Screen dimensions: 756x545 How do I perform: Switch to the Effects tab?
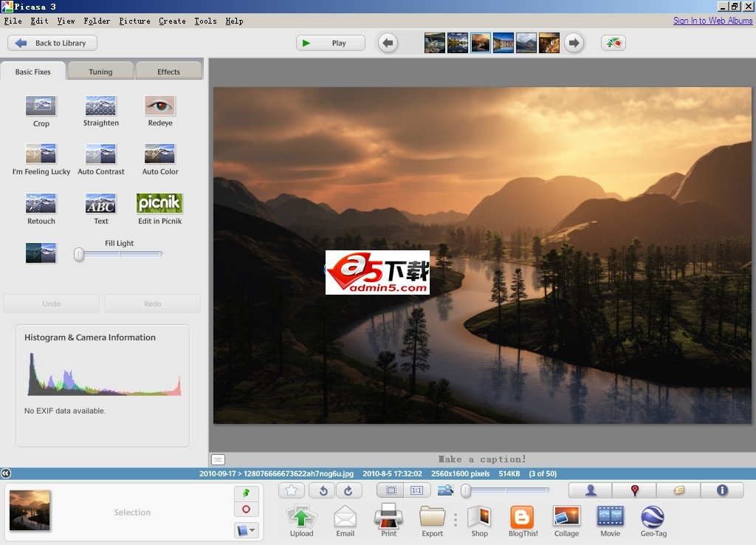(168, 72)
